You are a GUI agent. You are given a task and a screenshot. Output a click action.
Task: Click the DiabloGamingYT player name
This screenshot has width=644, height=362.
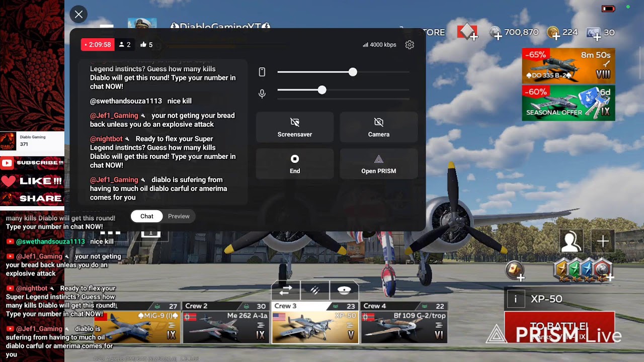point(220,26)
